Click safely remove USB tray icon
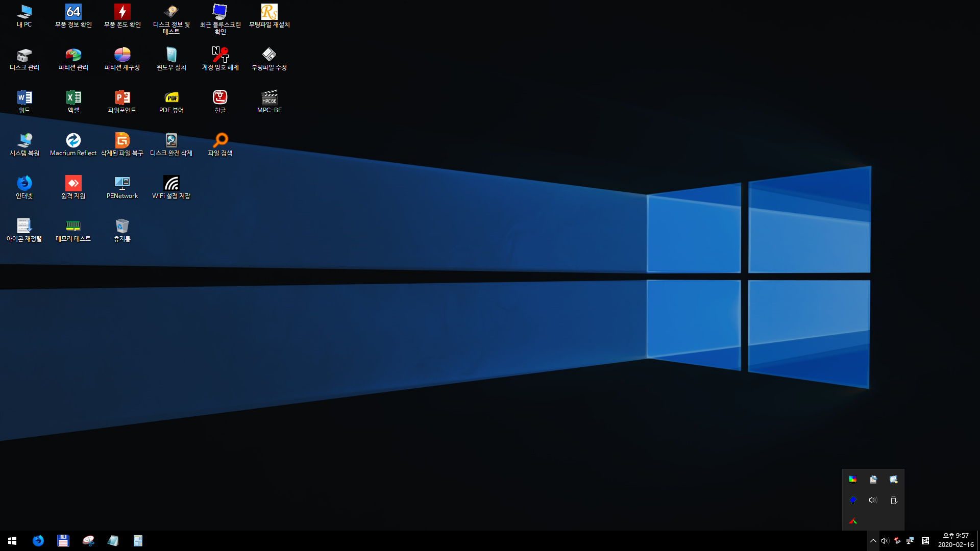This screenshot has width=980, height=551. click(894, 500)
